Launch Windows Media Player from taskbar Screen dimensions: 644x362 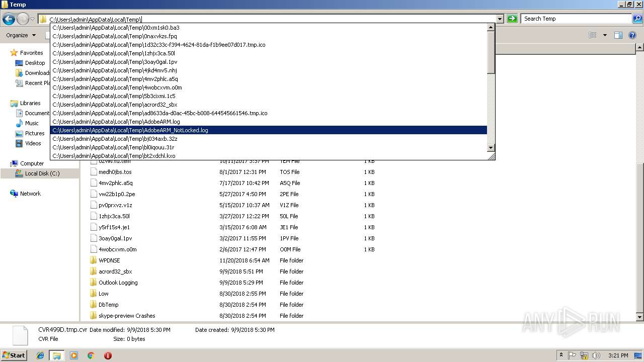[x=74, y=355]
